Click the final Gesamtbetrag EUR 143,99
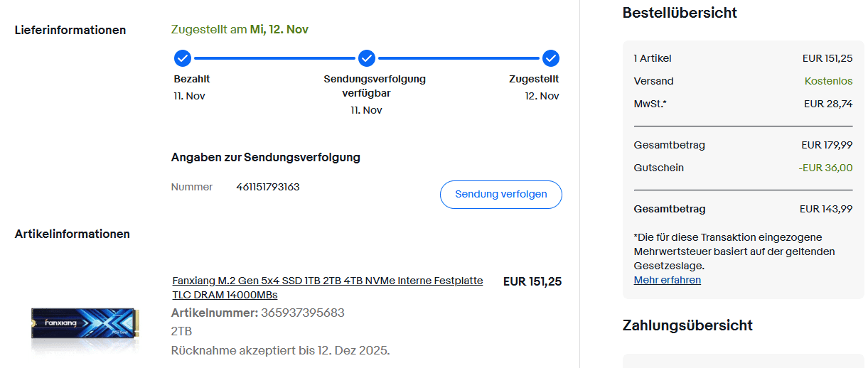The width and height of the screenshot is (868, 368). (x=825, y=209)
